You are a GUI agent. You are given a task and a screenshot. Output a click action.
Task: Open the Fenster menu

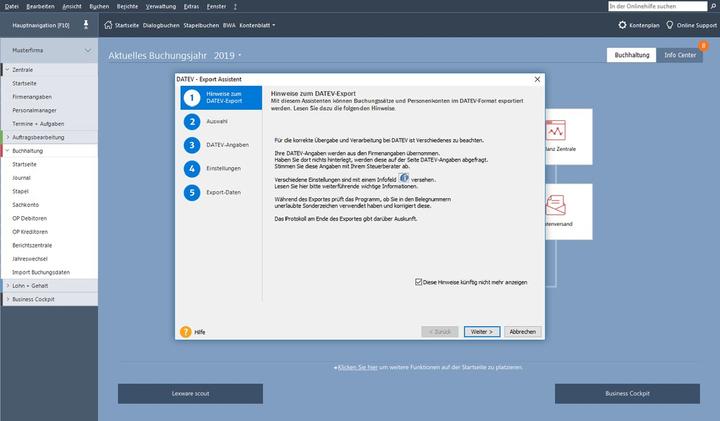point(216,6)
